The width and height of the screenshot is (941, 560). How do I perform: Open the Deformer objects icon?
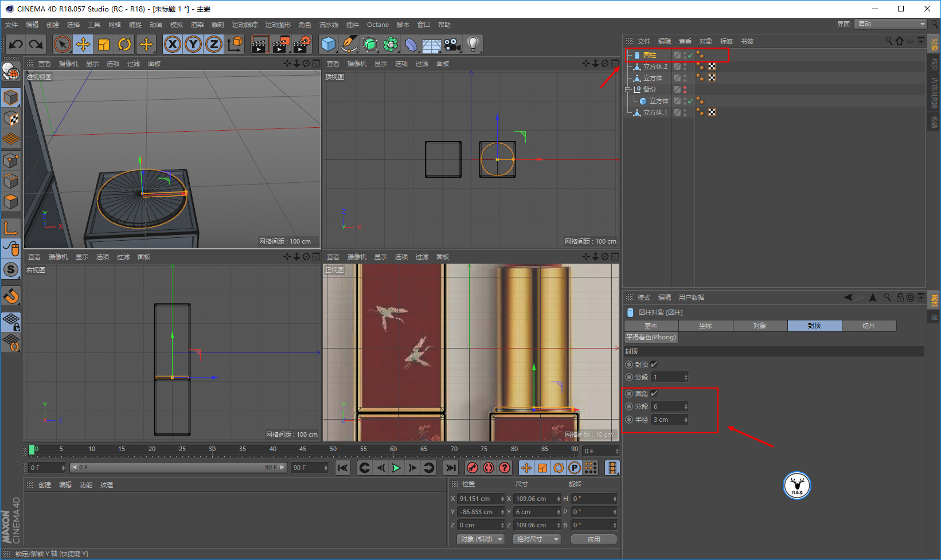pyautogui.click(x=411, y=44)
